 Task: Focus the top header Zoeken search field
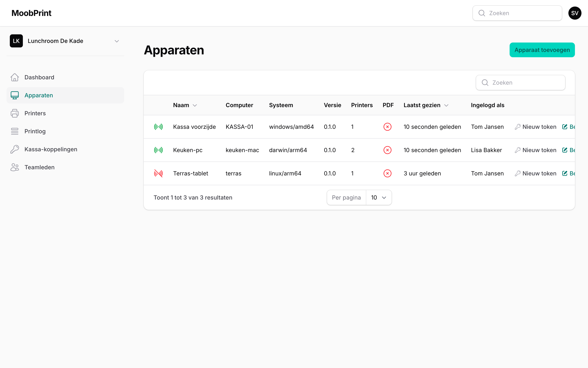pyautogui.click(x=517, y=13)
